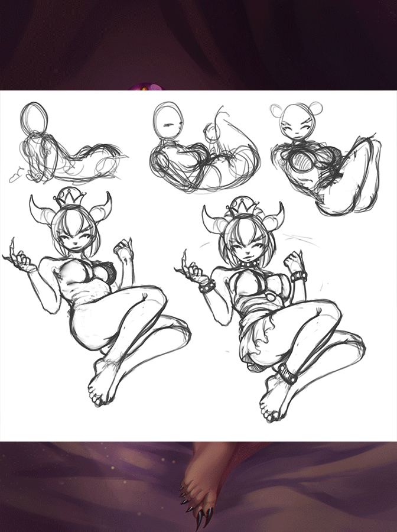
Task: Click the round-eared head sketch with raised knee
Action: tap(326, 158)
